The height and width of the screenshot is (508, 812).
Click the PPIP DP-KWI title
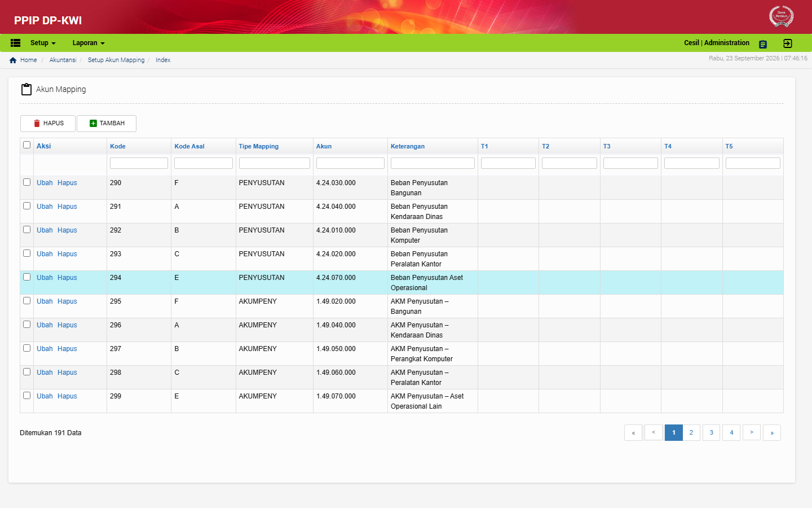[x=48, y=20]
